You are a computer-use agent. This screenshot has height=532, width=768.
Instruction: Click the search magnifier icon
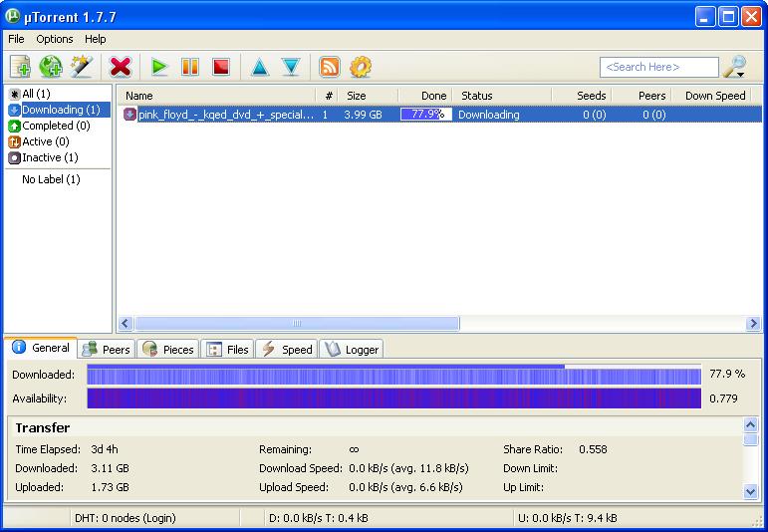coord(735,67)
